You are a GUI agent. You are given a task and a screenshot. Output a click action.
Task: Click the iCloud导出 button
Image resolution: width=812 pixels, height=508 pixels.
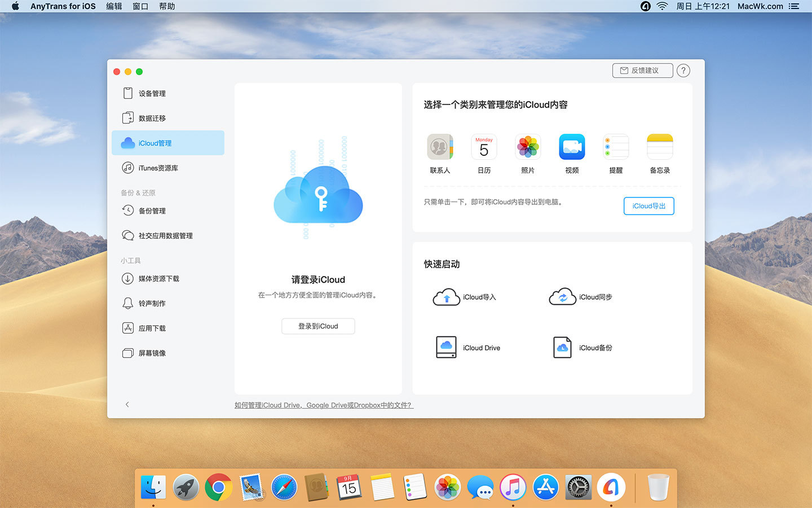point(649,206)
